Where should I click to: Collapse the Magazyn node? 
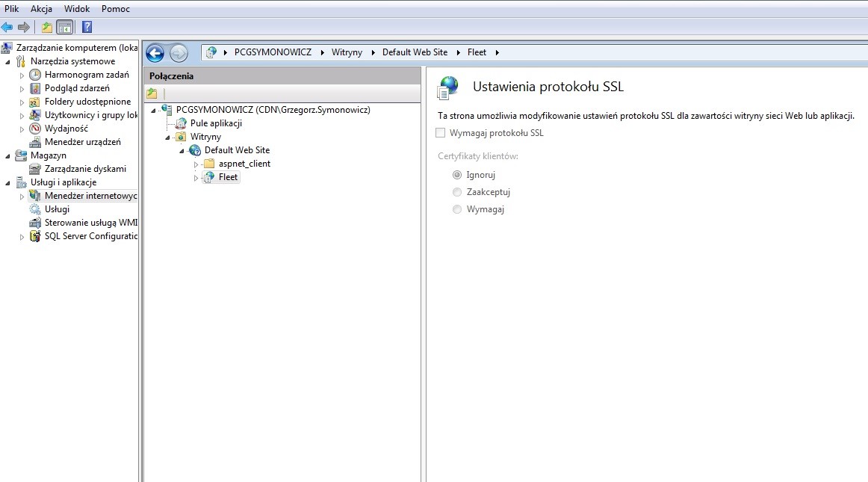(7, 156)
